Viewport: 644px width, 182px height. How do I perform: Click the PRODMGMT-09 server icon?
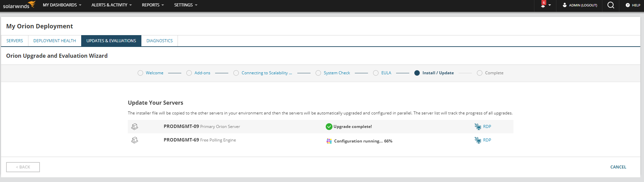coord(135,126)
